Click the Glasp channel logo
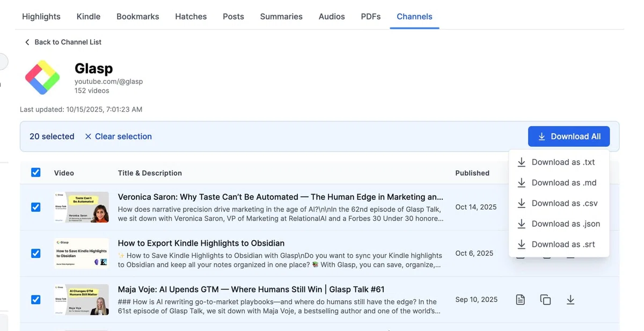This screenshot has width=644, height=331. pyautogui.click(x=42, y=77)
